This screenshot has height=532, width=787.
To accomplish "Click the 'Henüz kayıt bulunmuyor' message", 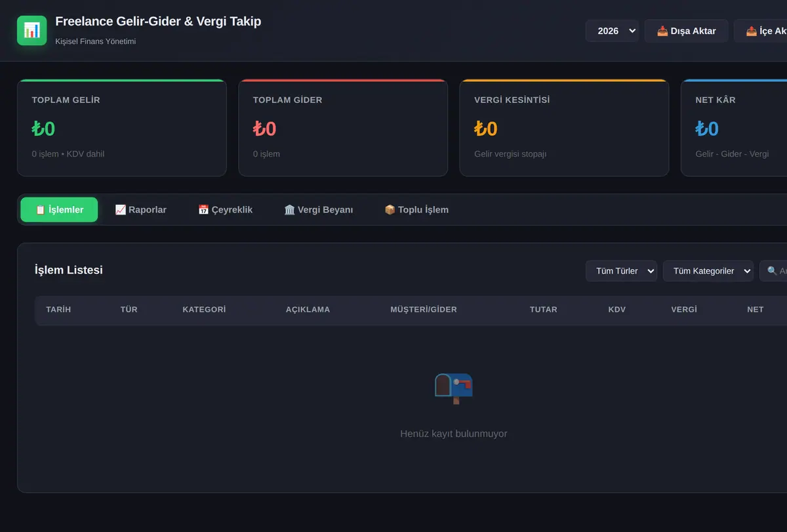I will [454, 434].
